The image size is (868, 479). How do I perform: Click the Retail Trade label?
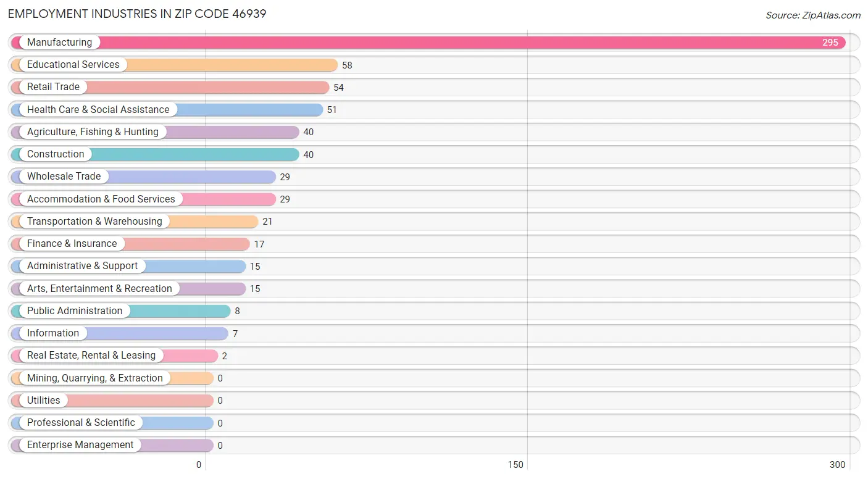53,87
